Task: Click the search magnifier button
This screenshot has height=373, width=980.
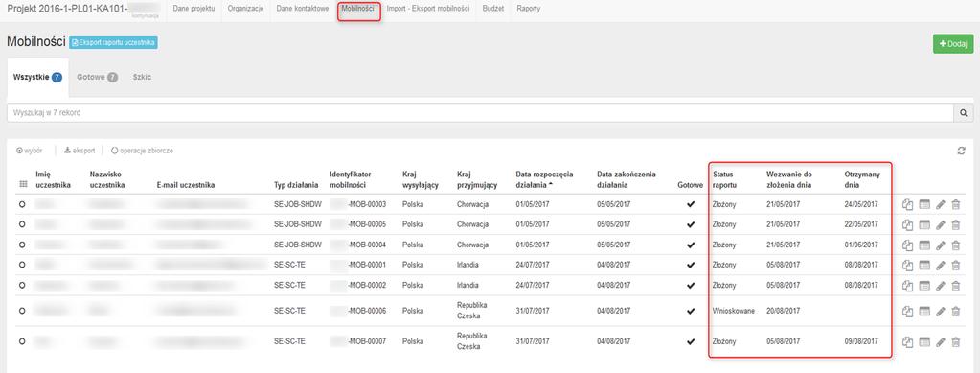Action: 963,112
